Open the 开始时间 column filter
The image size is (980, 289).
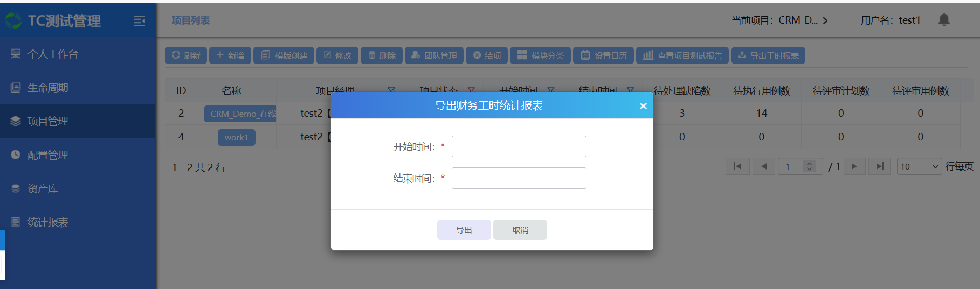pyautogui.click(x=551, y=89)
